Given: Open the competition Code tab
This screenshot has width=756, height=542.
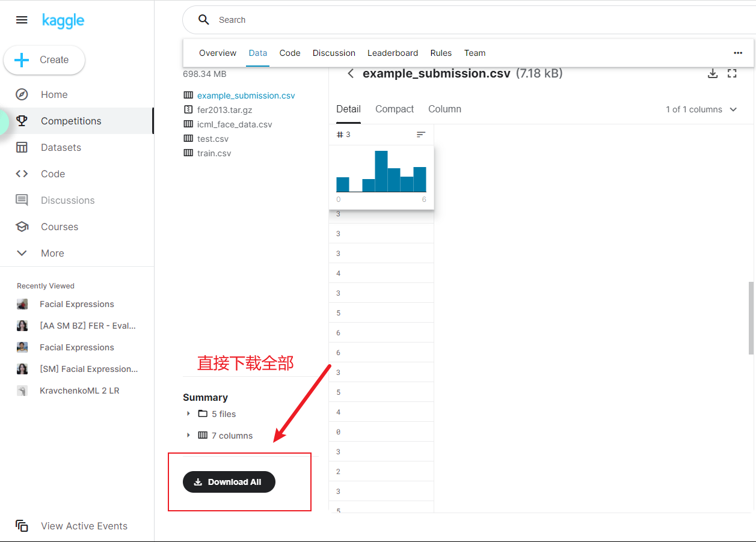Looking at the screenshot, I should pos(290,53).
